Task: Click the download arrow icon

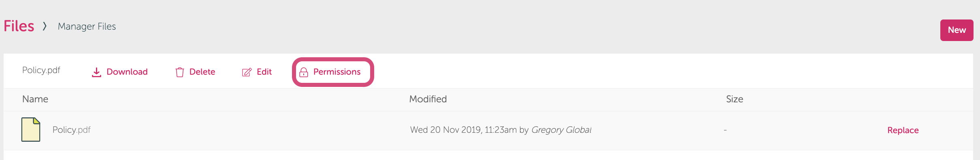Action: (x=96, y=72)
